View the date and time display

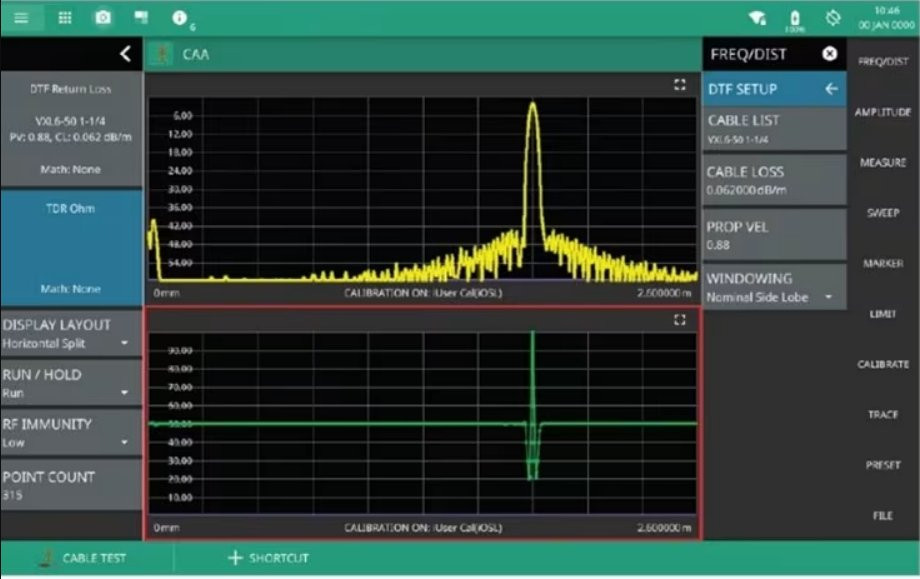(886, 18)
